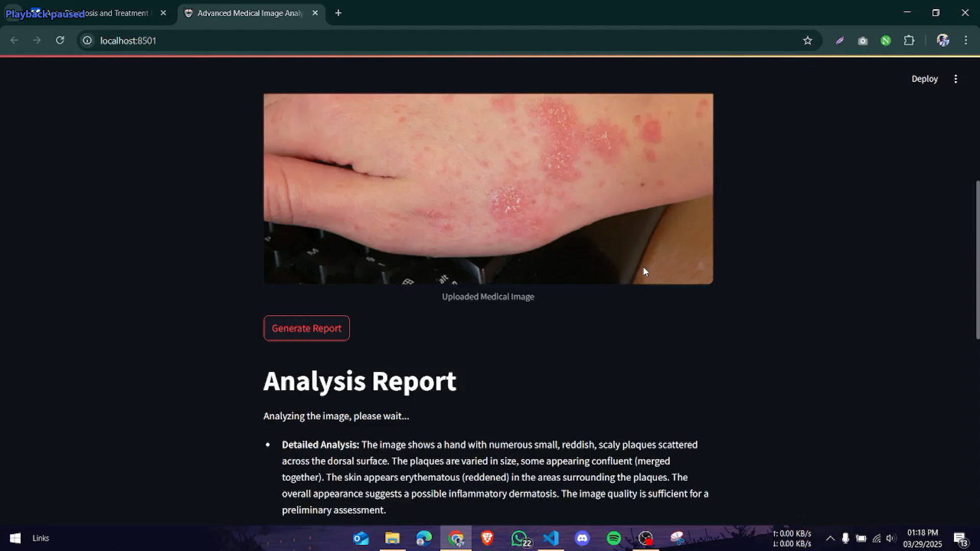Image resolution: width=980 pixels, height=551 pixels.
Task: Reload the localhost page
Action: (x=60, y=40)
